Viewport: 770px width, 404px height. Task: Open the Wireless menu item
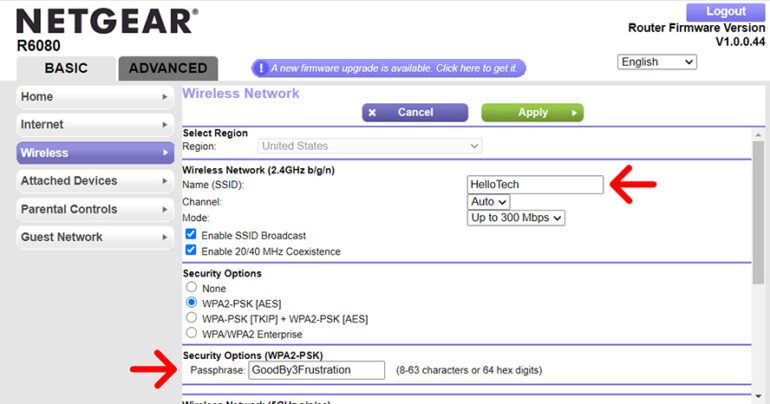(88, 153)
